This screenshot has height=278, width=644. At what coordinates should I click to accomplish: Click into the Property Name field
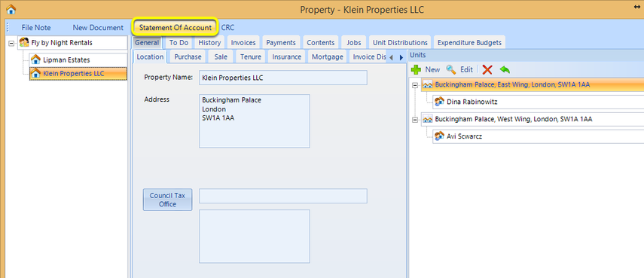click(x=283, y=78)
